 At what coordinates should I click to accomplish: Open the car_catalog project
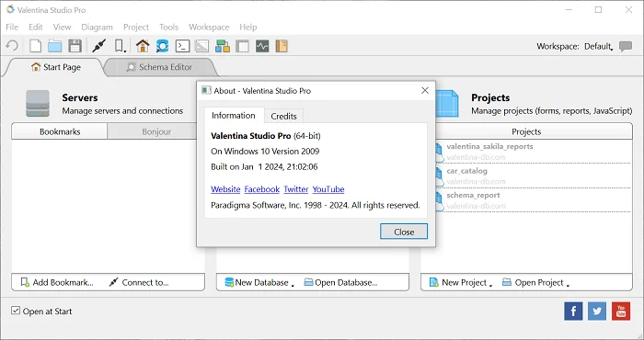(x=533, y=176)
